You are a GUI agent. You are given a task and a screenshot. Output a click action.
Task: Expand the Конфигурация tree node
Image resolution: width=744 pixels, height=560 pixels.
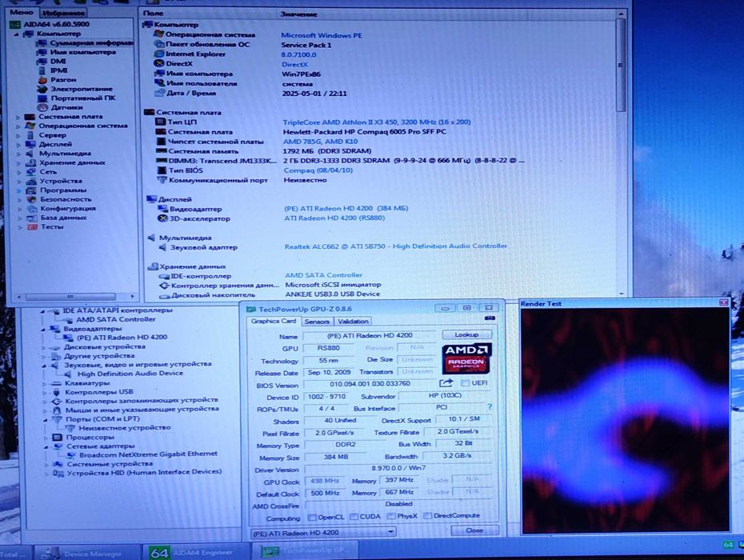[19, 209]
